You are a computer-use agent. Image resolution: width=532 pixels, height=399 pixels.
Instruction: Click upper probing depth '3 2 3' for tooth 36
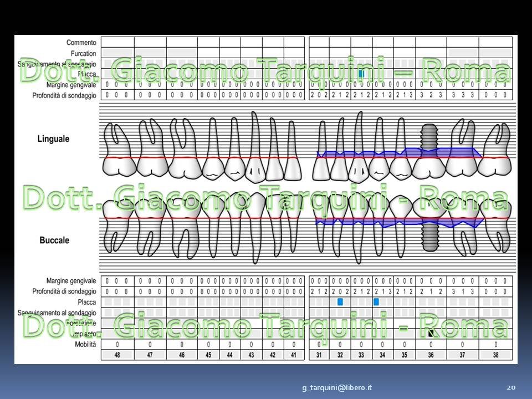click(431, 95)
